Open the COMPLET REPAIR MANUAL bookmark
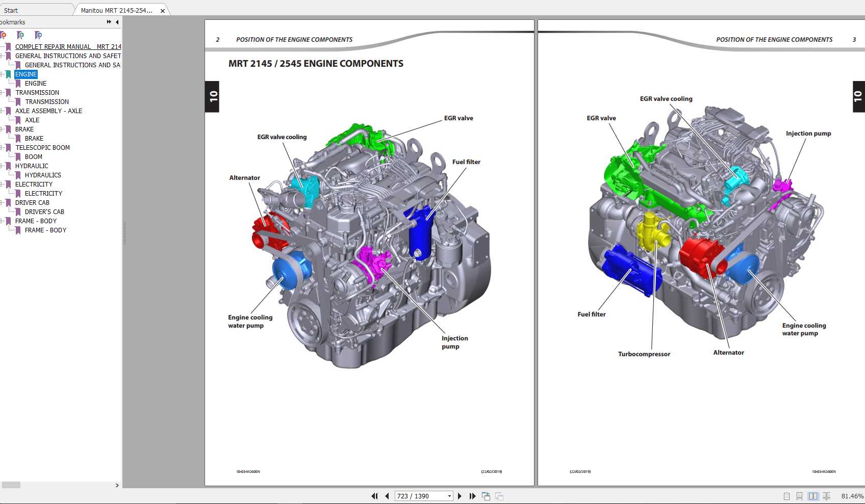Screen dimensions: 865x504 (x=68, y=46)
